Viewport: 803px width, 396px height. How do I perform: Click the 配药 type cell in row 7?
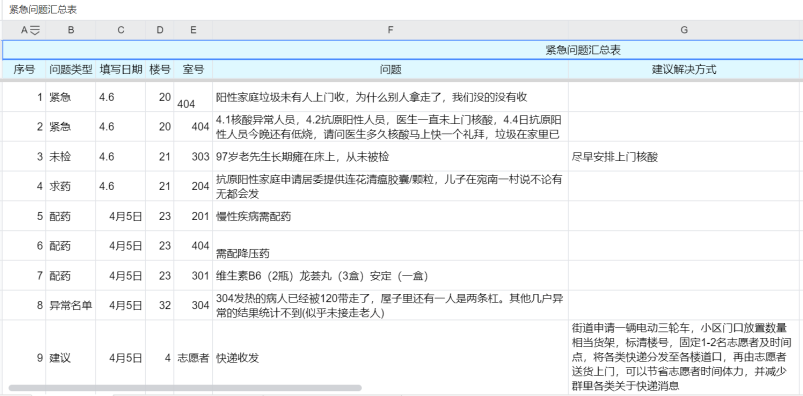click(71, 275)
